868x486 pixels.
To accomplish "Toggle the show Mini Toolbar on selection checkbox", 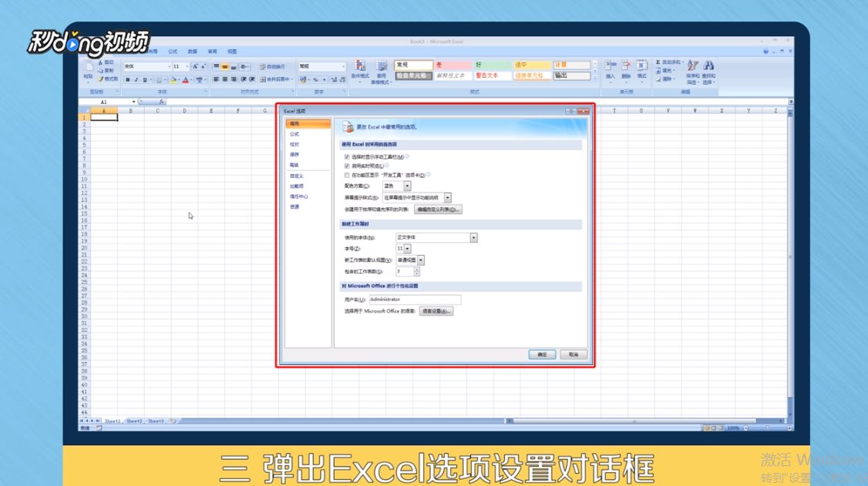I will click(x=347, y=157).
